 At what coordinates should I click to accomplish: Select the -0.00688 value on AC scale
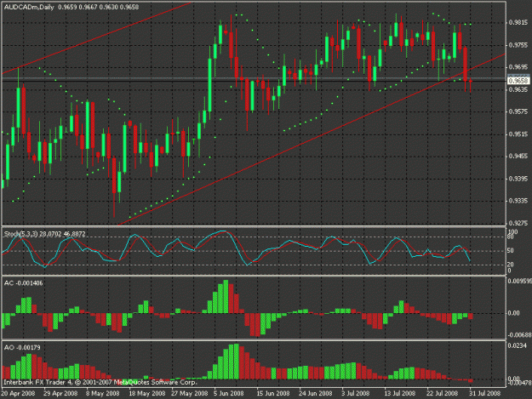pyautogui.click(x=519, y=335)
